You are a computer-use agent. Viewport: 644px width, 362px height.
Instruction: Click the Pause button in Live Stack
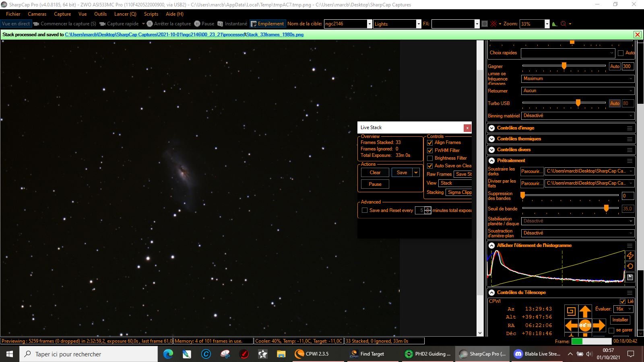tap(375, 184)
